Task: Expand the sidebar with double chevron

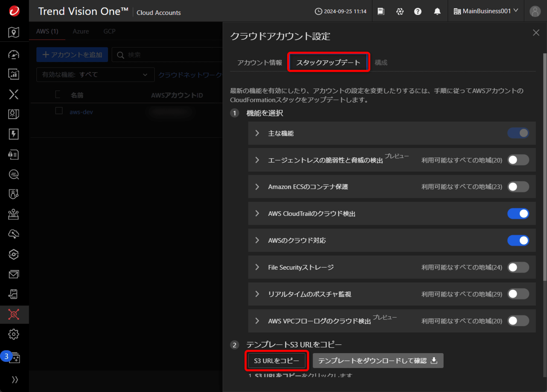Action: tap(15, 379)
